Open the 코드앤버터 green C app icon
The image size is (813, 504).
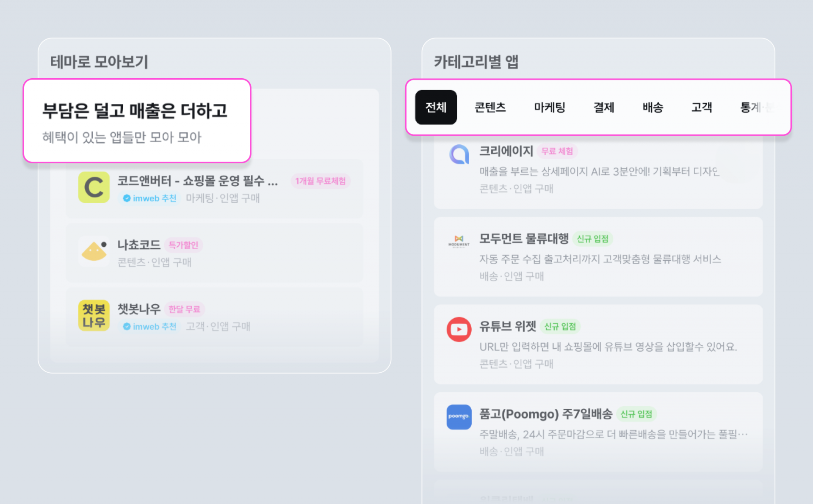(94, 187)
